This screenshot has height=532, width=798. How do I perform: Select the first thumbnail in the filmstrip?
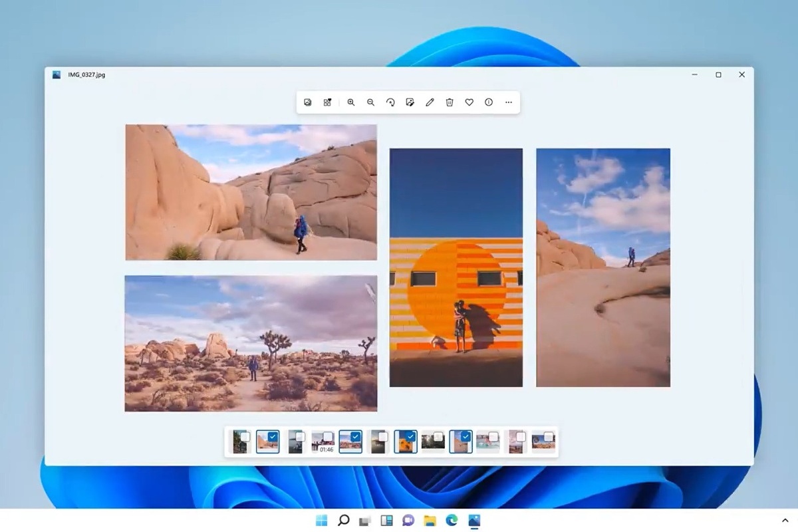(239, 441)
